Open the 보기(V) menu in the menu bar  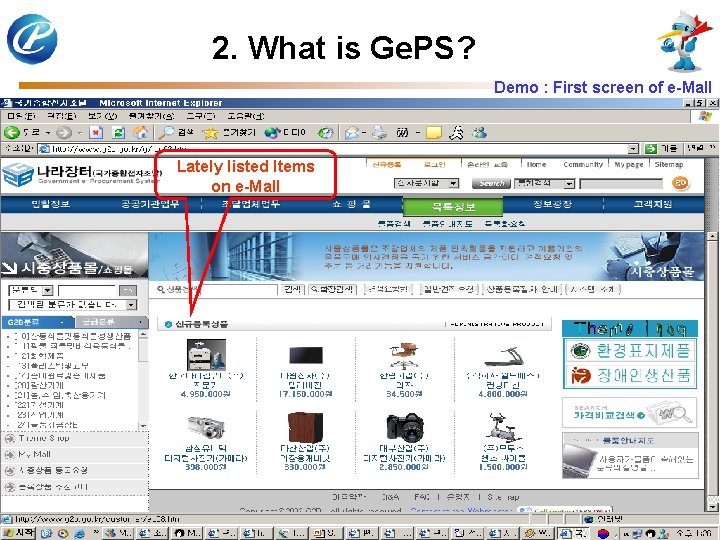(x=102, y=116)
